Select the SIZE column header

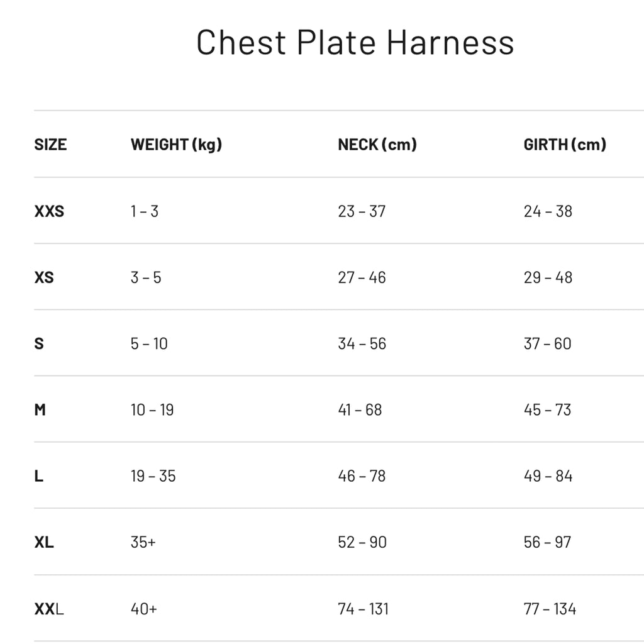(x=50, y=145)
